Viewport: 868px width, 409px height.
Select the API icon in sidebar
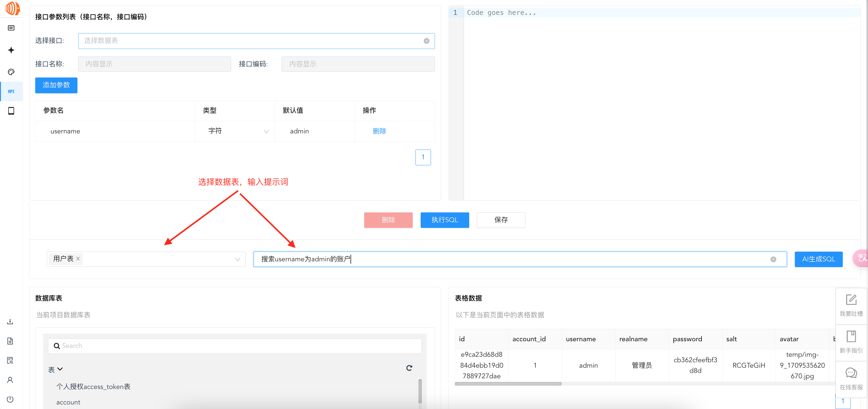[x=11, y=91]
